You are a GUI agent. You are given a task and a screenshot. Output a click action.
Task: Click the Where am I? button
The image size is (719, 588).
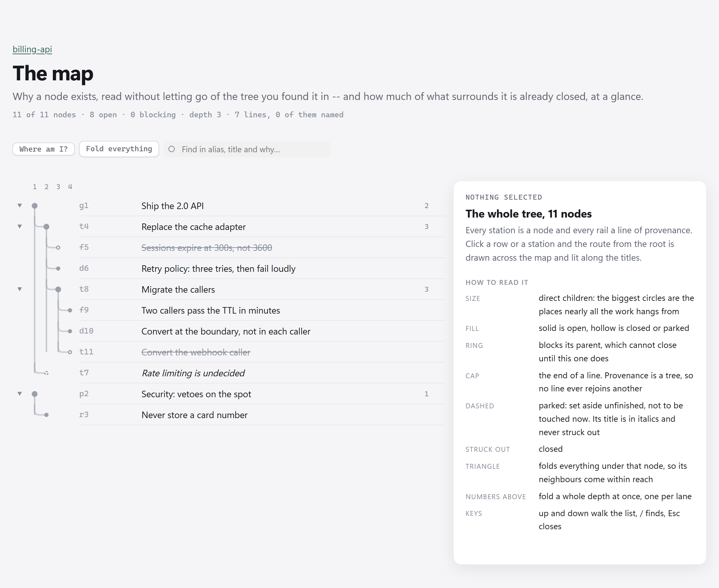click(x=43, y=149)
